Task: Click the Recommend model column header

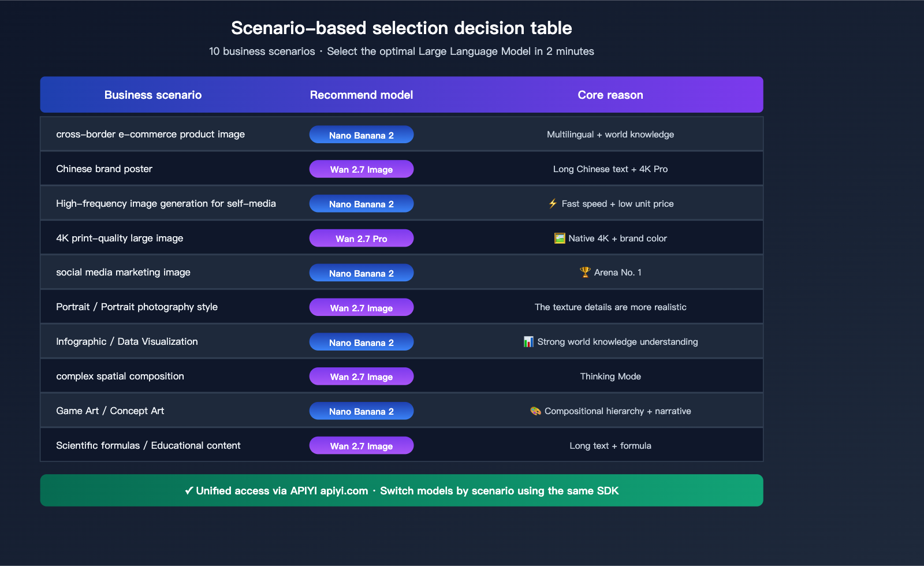Action: [x=362, y=95]
